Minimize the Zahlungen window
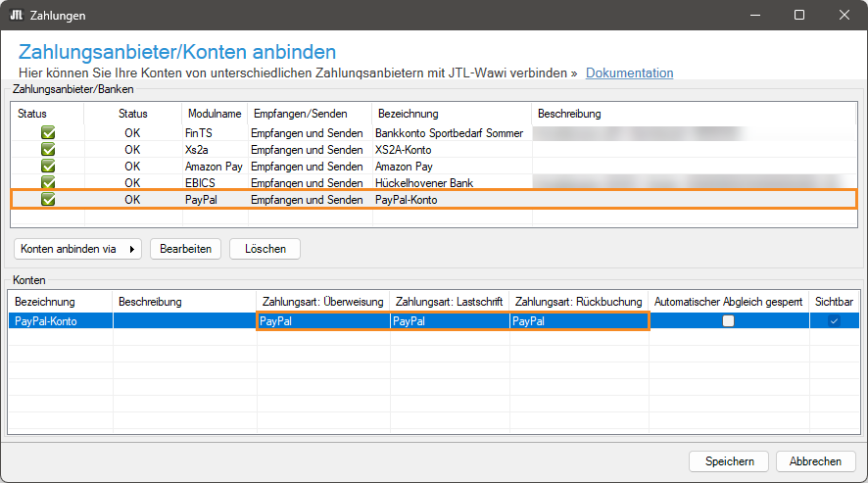The width and height of the screenshot is (868, 483). point(754,16)
